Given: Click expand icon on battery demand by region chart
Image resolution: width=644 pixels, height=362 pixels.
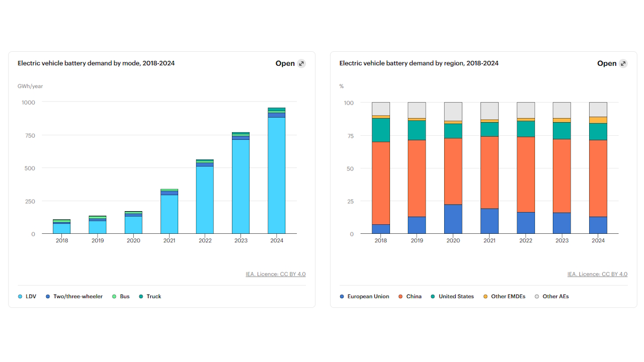Looking at the screenshot, I should click(623, 63).
